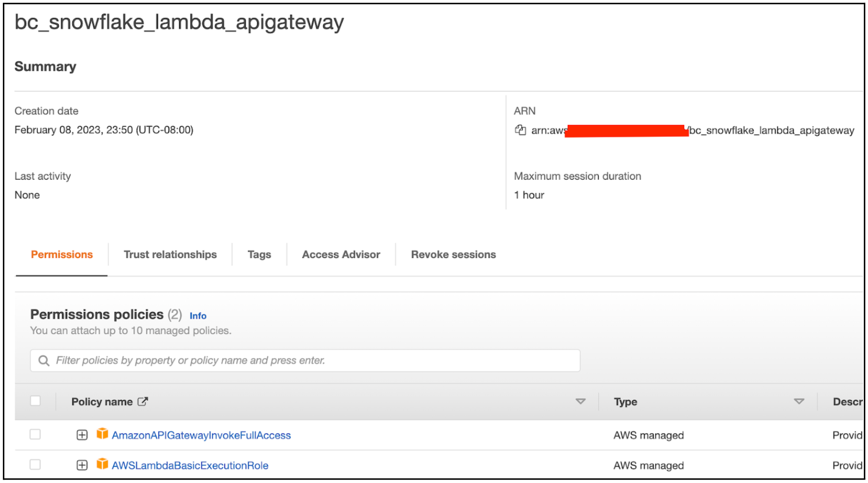
Task: Click the search magnifier icon in the filter box
Action: [44, 360]
